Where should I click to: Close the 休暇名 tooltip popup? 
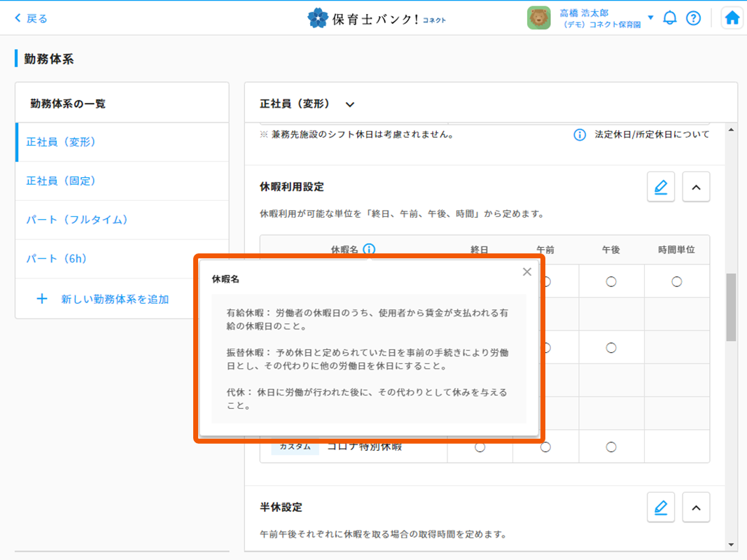pyautogui.click(x=527, y=272)
